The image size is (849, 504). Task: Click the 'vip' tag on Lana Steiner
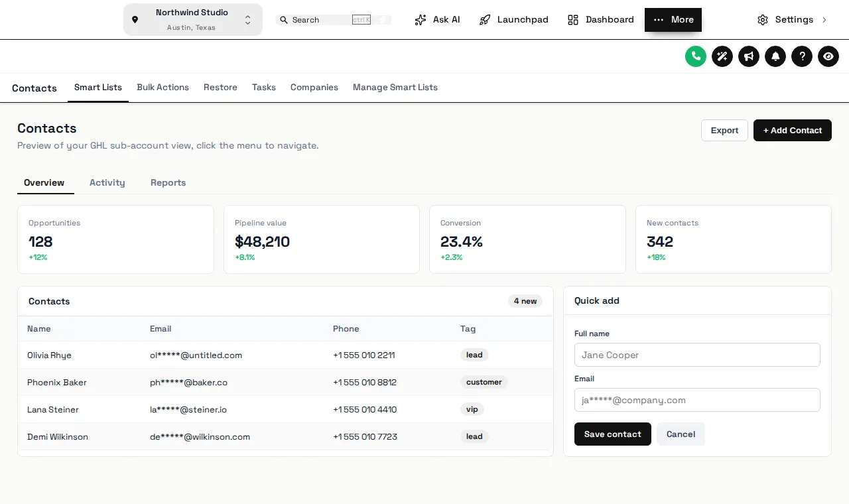coord(472,409)
